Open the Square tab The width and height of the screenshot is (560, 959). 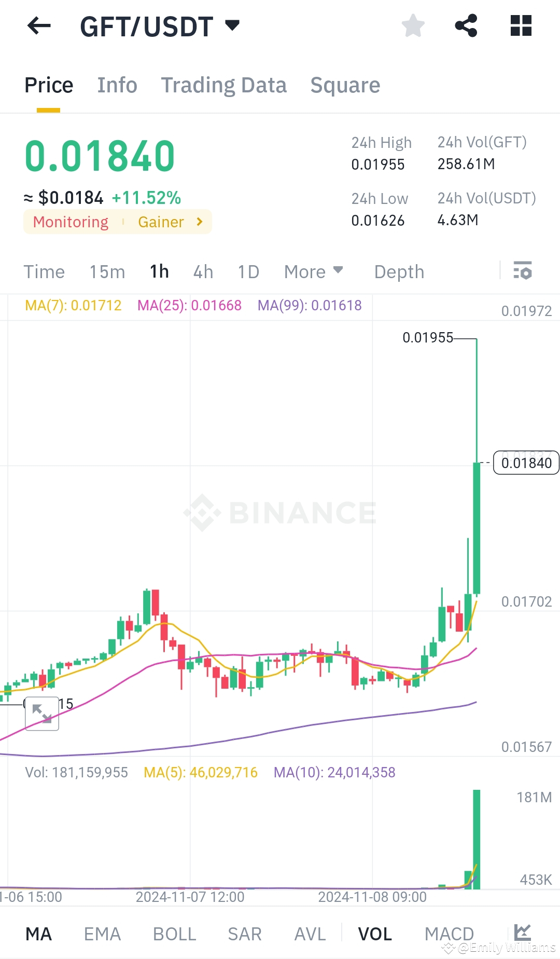click(x=345, y=85)
